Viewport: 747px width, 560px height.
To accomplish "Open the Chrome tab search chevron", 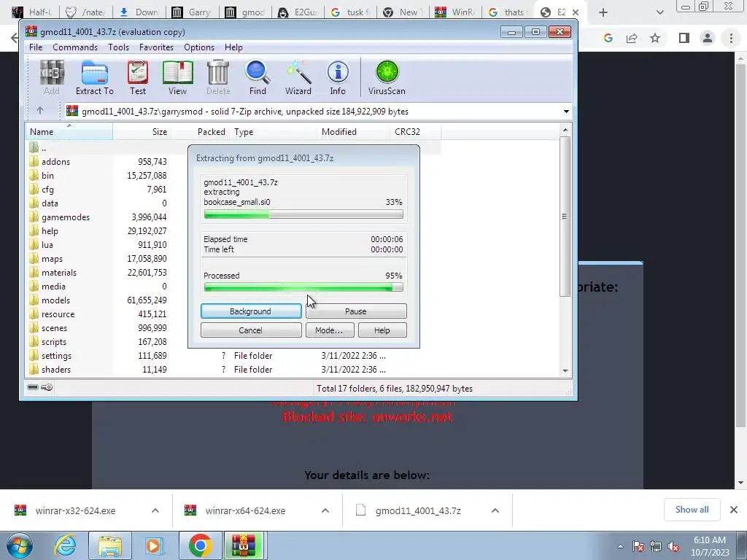I will click(x=659, y=12).
